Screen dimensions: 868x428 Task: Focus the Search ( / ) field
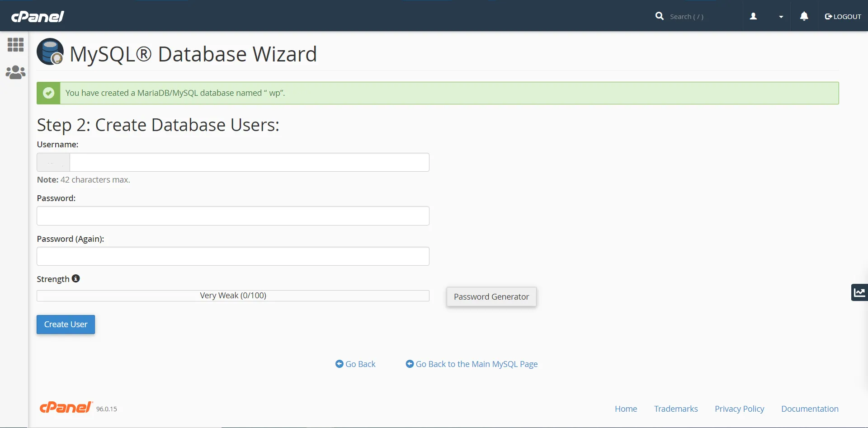pyautogui.click(x=703, y=17)
